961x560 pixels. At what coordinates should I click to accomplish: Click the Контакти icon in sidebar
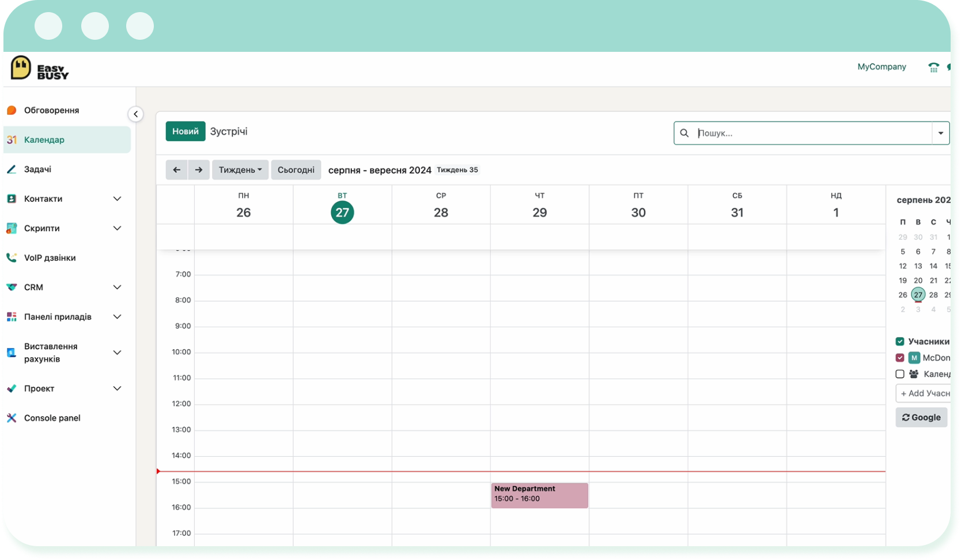click(12, 198)
